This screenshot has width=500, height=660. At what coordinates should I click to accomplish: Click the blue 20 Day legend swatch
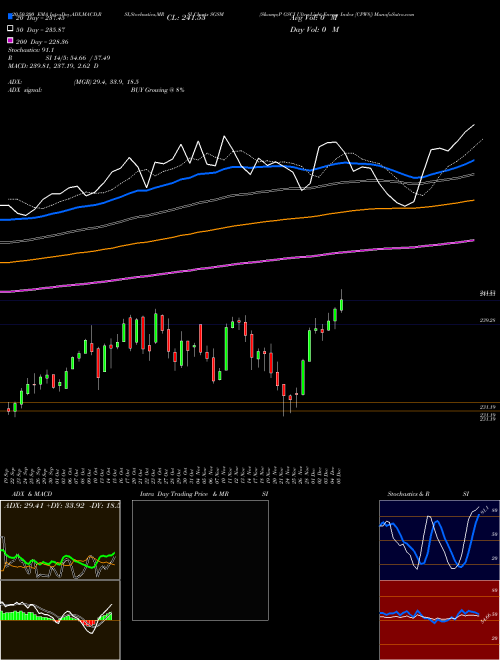pyautogui.click(x=10, y=17)
